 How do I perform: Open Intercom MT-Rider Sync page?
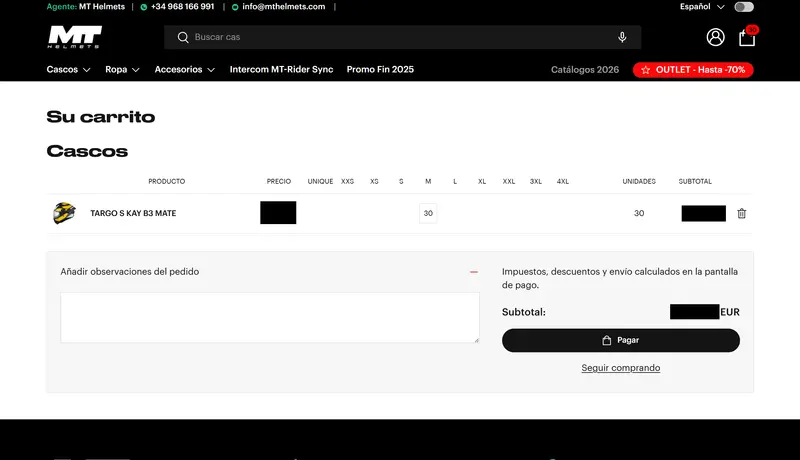point(281,69)
